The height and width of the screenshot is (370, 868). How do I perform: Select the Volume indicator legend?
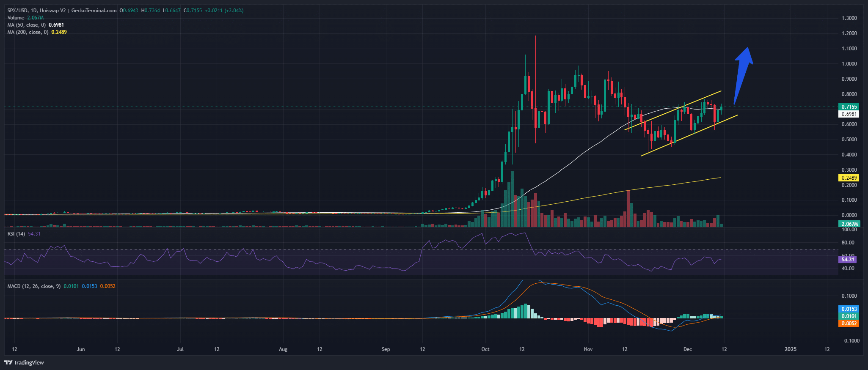pyautogui.click(x=25, y=18)
